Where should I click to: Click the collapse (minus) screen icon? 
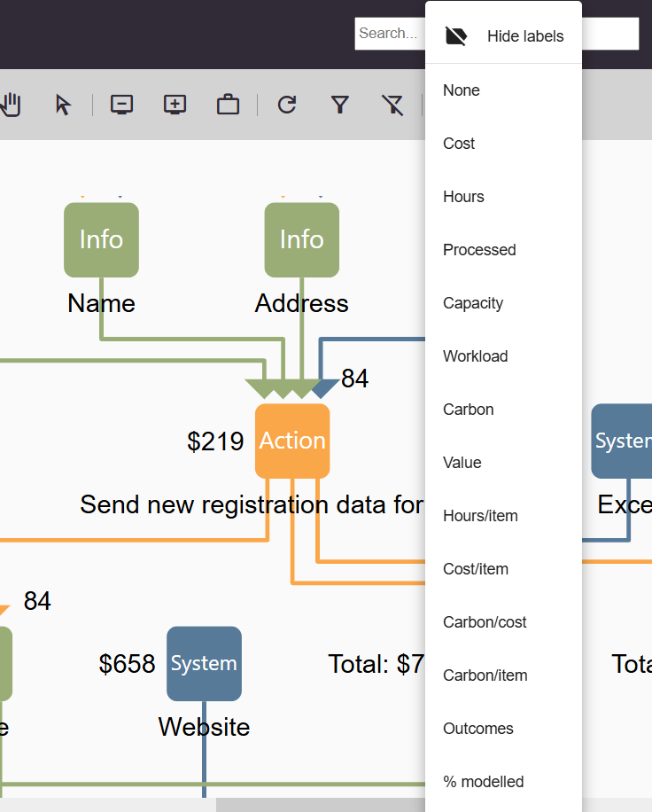[121, 105]
